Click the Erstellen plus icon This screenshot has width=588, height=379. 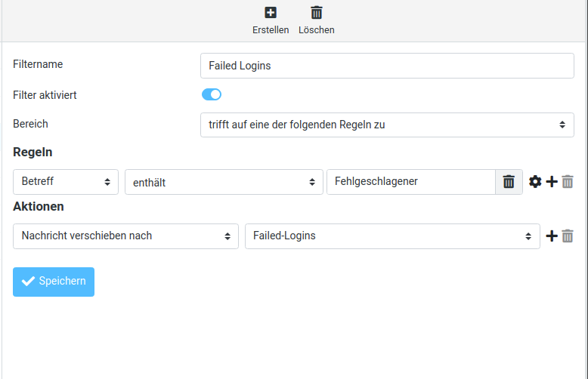(x=271, y=12)
